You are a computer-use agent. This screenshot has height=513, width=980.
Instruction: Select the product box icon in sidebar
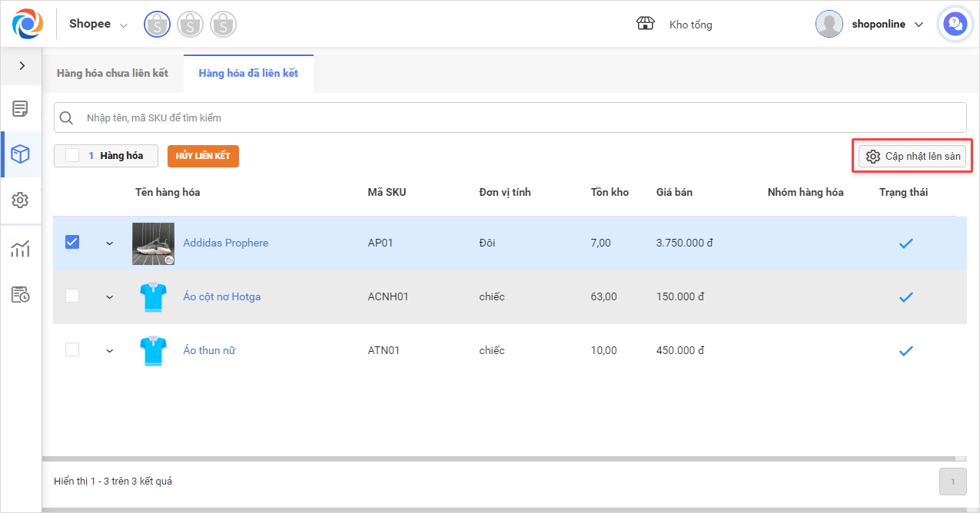(20, 154)
